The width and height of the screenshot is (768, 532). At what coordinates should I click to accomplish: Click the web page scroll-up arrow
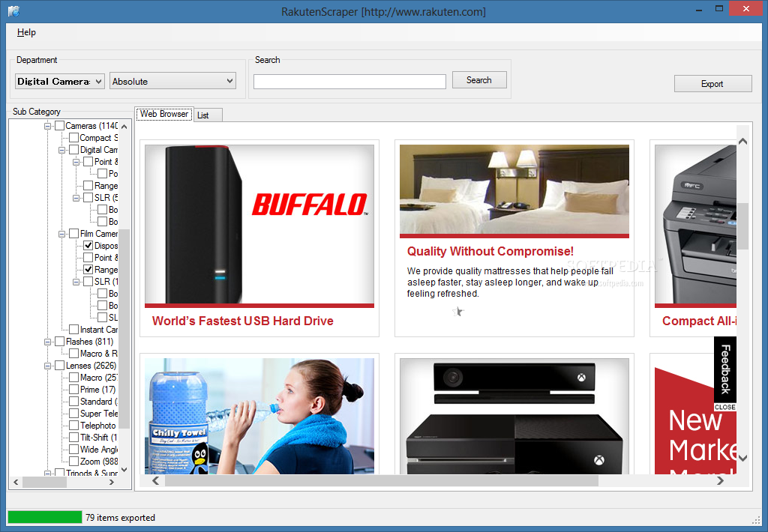point(742,142)
